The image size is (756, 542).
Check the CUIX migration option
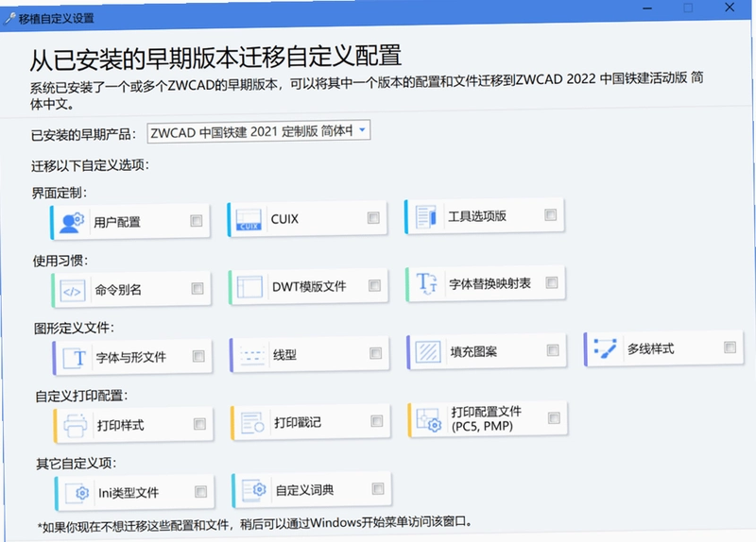(373, 218)
